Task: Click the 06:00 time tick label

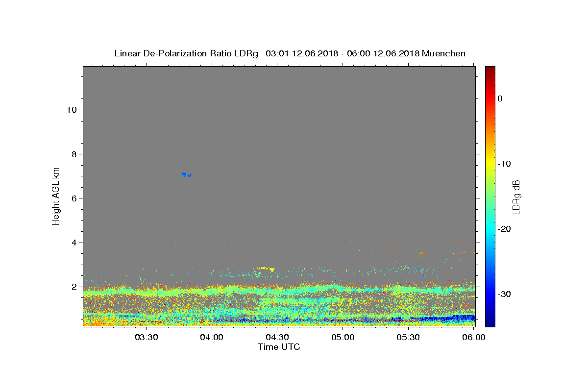Action: [474, 337]
